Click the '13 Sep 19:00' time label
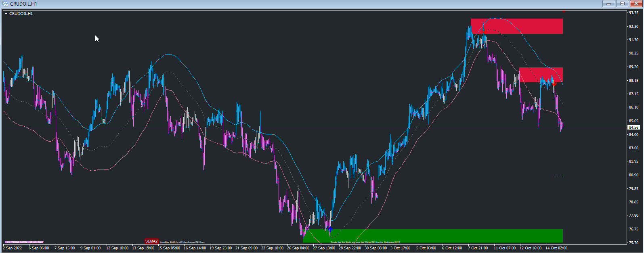 [x=143, y=248]
